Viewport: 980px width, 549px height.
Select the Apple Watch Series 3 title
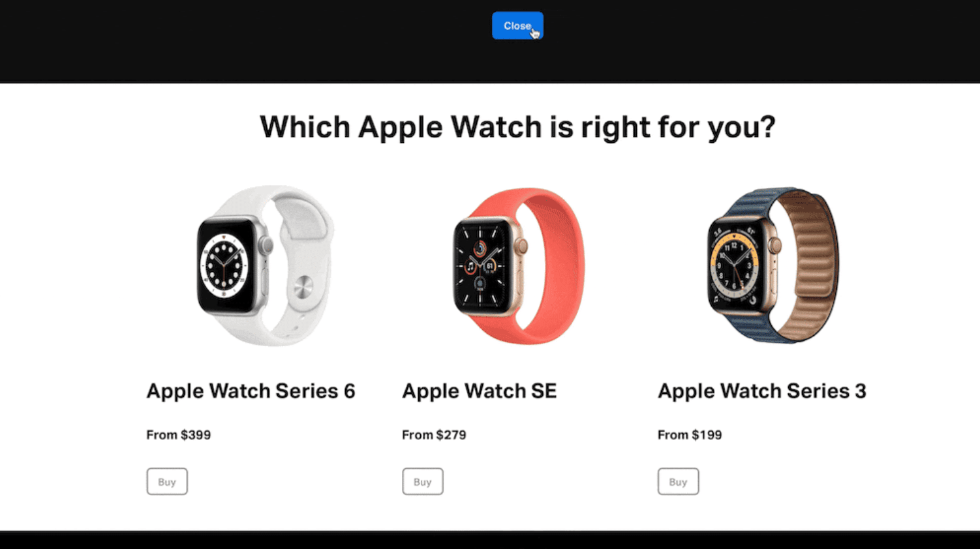[762, 391]
